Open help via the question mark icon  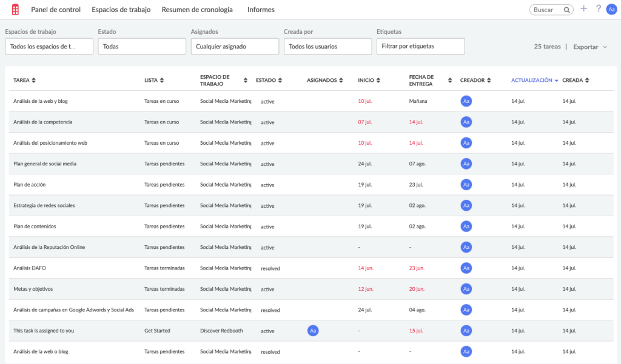tap(597, 9)
